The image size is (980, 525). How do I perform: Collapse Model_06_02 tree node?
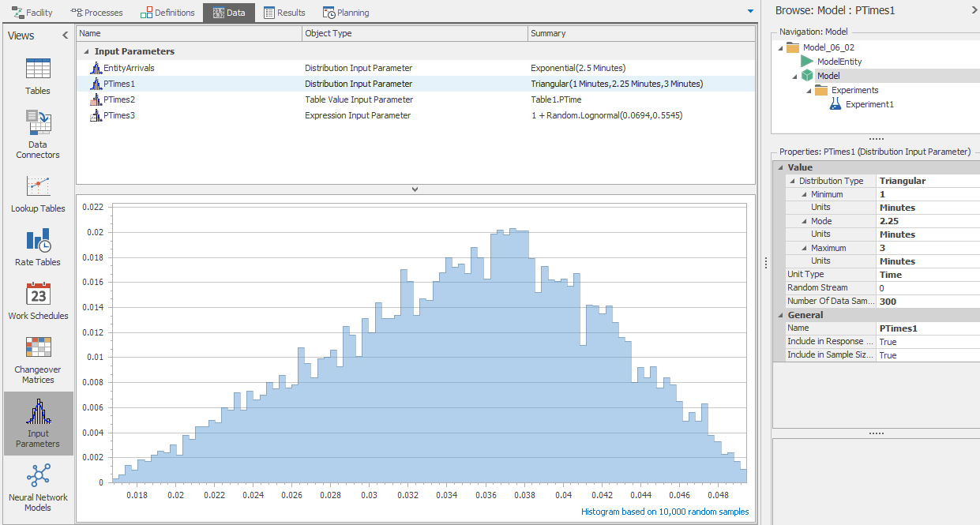point(781,47)
